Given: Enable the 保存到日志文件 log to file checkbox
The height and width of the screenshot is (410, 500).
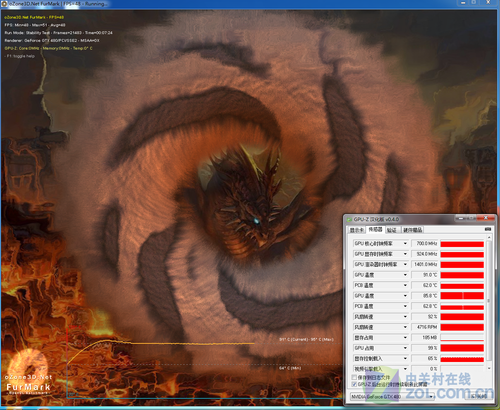Looking at the screenshot, I should tap(354, 377).
